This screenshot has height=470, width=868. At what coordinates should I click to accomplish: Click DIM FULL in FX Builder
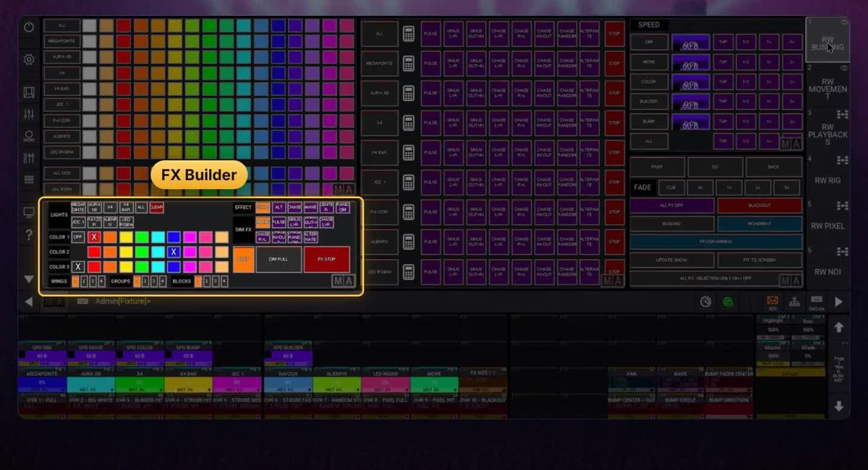pos(278,259)
